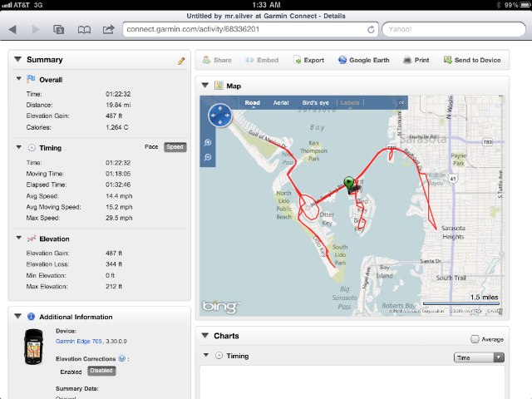Click the Safari back arrow
The image size is (532, 399).
point(13,29)
